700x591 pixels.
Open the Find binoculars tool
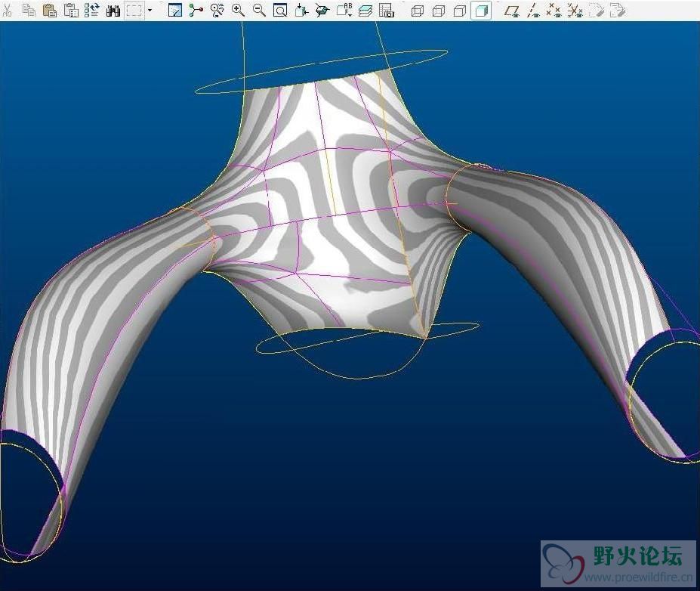point(113,11)
